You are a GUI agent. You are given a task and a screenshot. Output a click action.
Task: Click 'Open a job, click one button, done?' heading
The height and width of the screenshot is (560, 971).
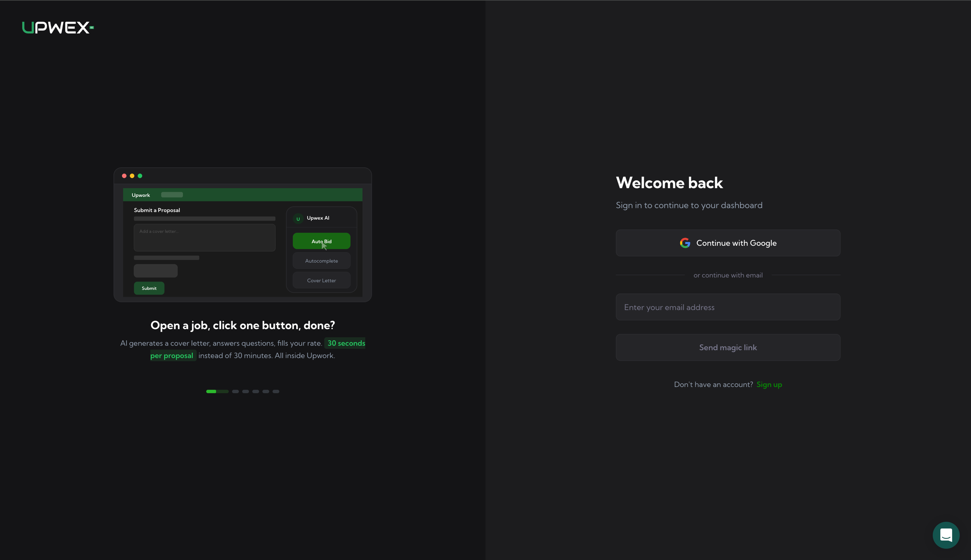coord(243,325)
